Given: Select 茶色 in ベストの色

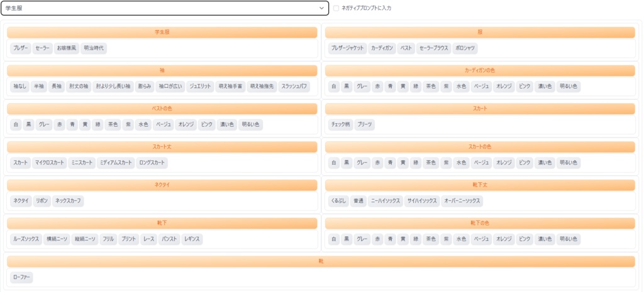Looking at the screenshot, I should click(113, 125).
